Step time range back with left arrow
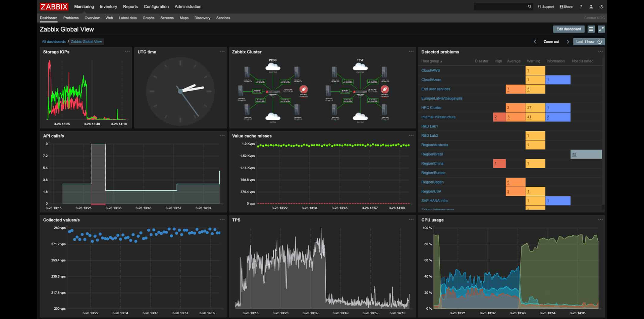 coord(535,42)
